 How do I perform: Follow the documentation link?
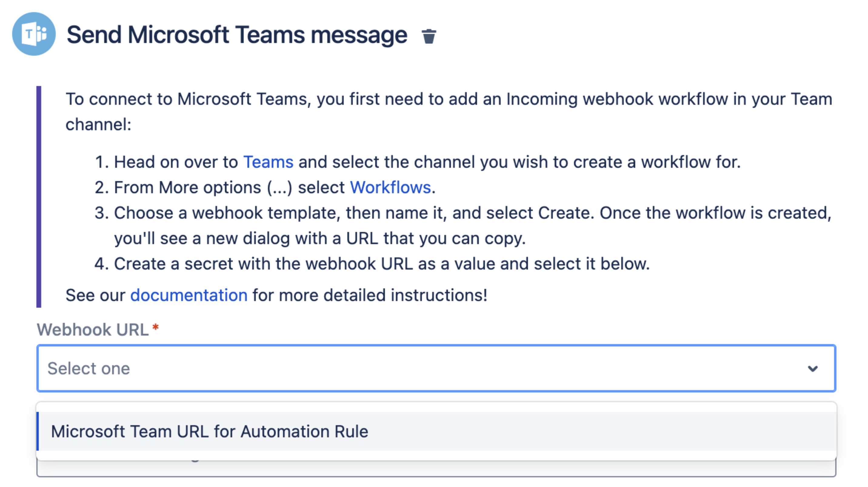pyautogui.click(x=189, y=295)
